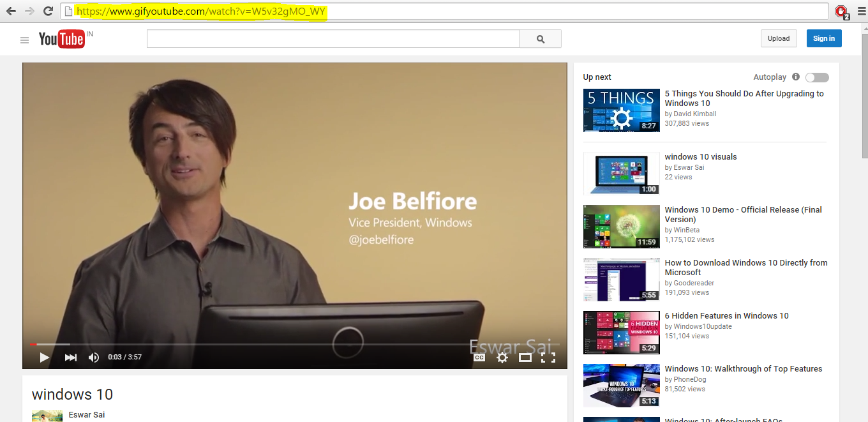
Task: Open 'How to Download Windows 10' thumbnail
Action: (621, 279)
